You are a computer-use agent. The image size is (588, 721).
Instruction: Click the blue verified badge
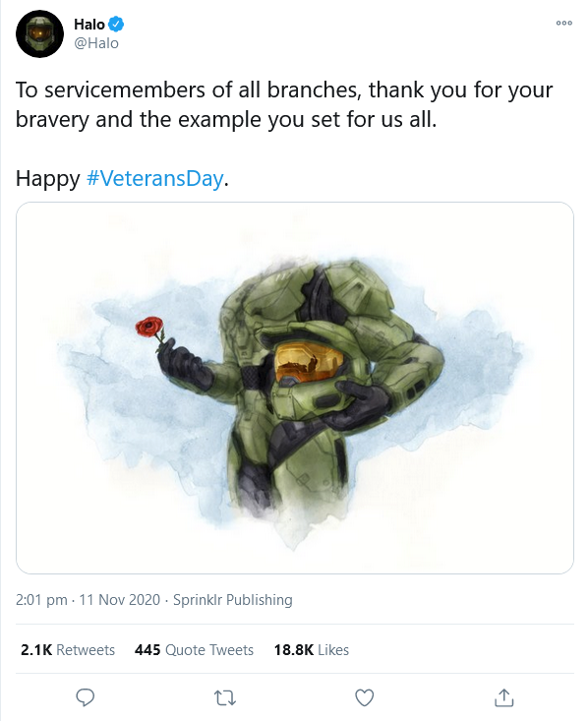pos(116,24)
